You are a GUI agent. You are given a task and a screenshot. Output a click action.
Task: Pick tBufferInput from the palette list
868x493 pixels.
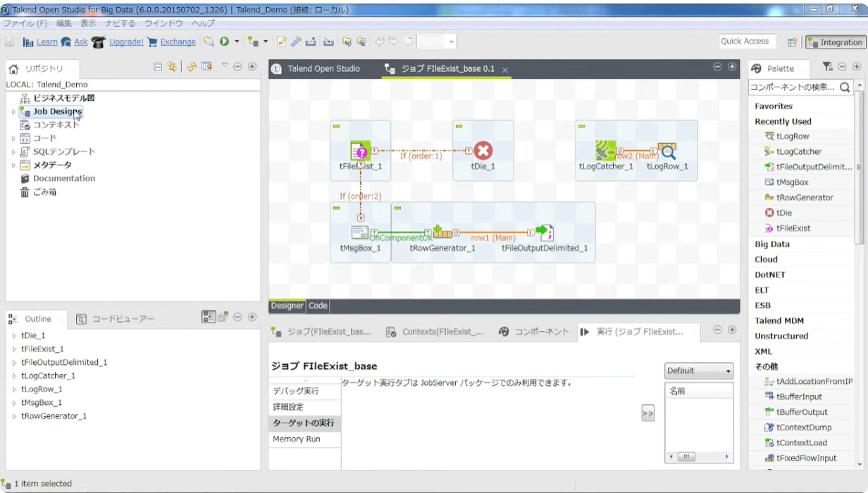(793, 397)
